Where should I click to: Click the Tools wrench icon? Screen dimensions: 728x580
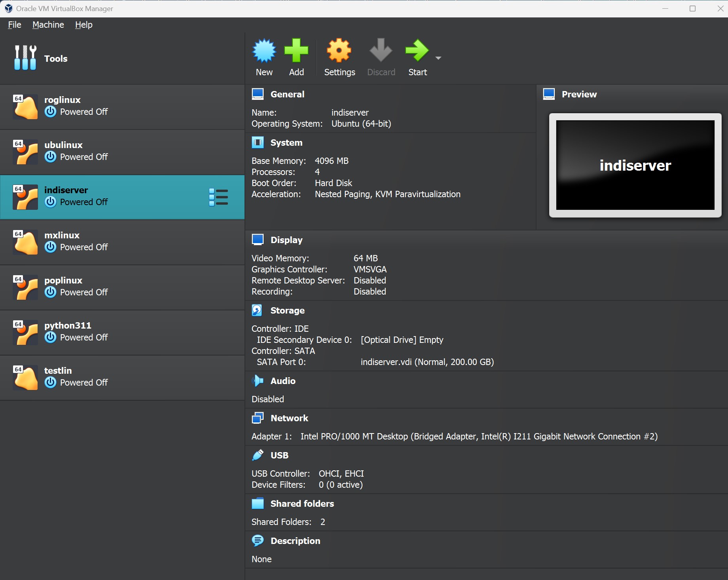(25, 58)
